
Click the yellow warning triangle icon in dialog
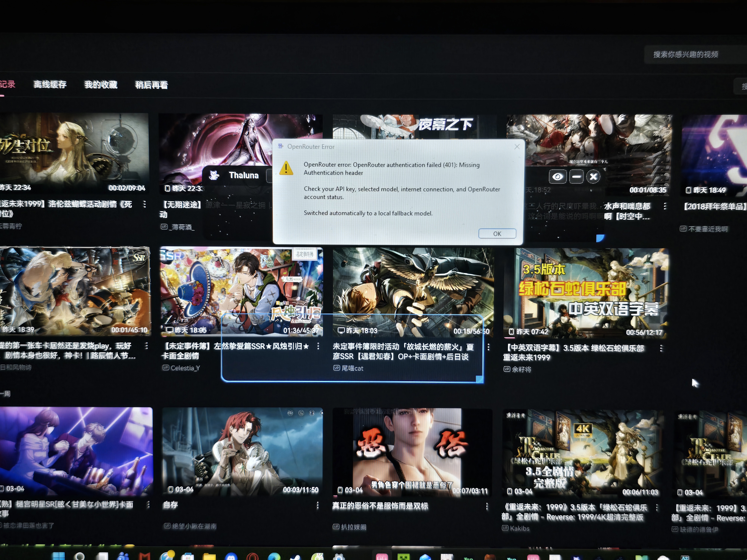coord(286,168)
